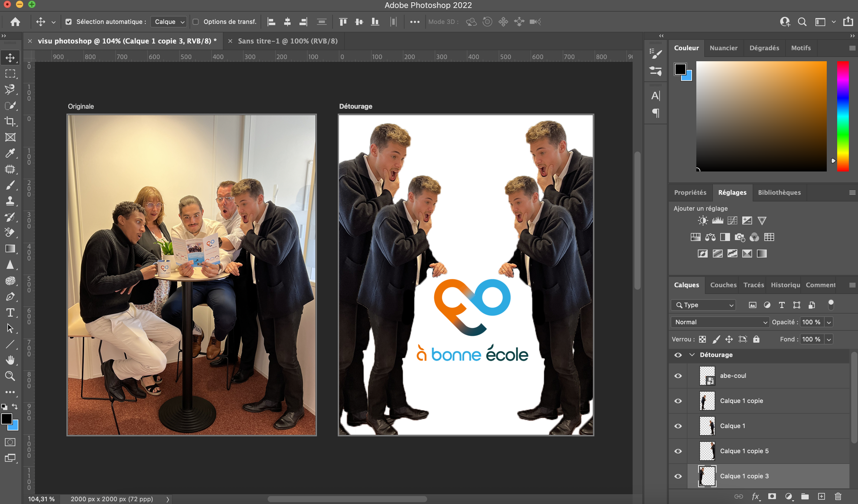Hide the Calque 1 copie 3 layer
Image resolution: width=858 pixels, height=504 pixels.
[x=678, y=476]
